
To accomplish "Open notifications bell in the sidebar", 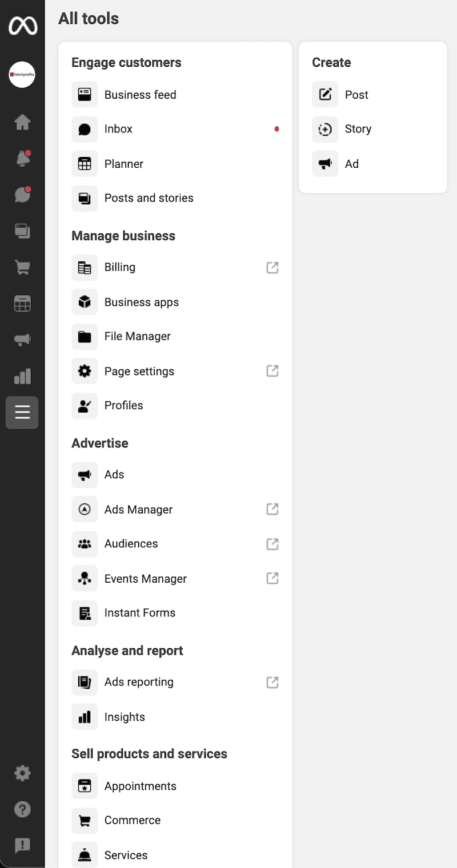I will click(22, 159).
